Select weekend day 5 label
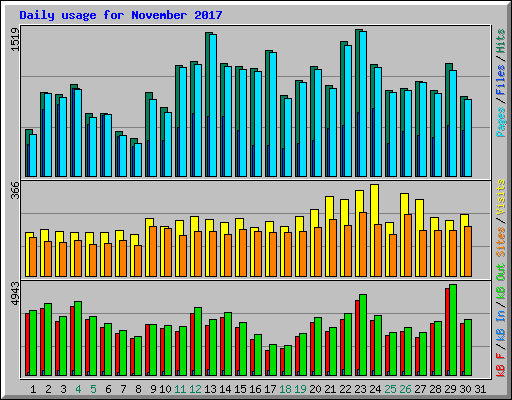512x400 pixels. (x=93, y=389)
